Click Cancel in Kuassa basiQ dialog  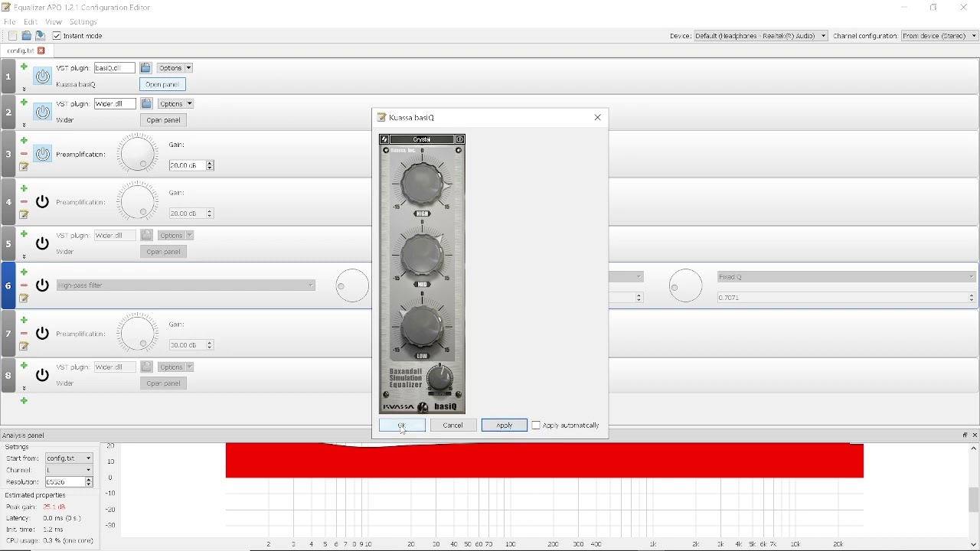[453, 425]
